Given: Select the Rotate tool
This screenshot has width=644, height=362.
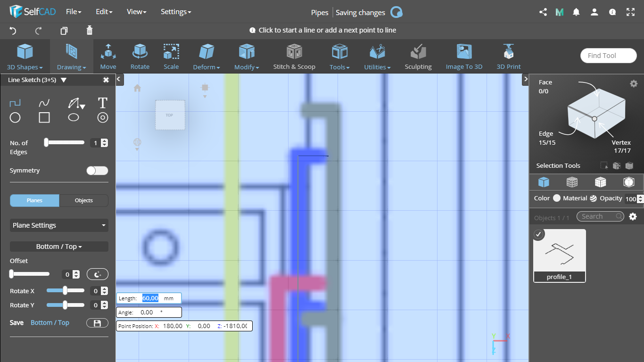Looking at the screenshot, I should pyautogui.click(x=140, y=57).
